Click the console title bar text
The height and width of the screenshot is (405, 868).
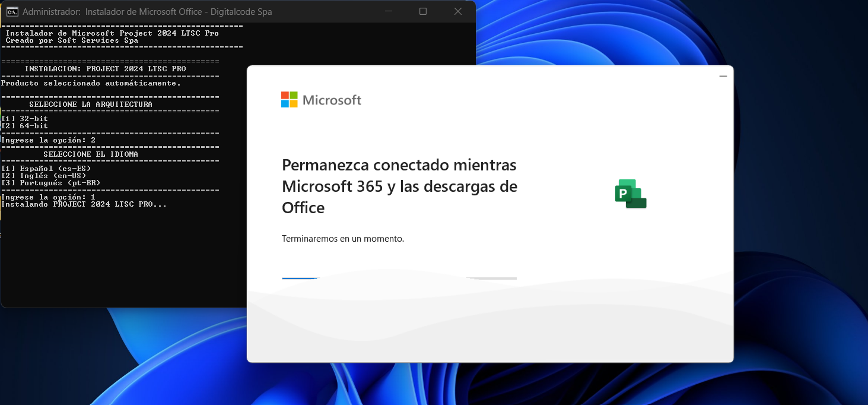147,12
